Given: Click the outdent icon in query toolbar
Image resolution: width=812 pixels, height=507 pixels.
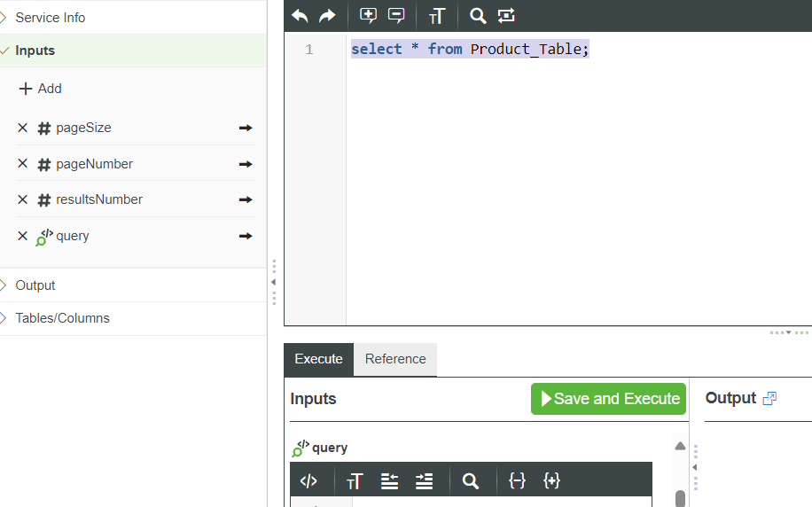Looking at the screenshot, I should click(389, 481).
